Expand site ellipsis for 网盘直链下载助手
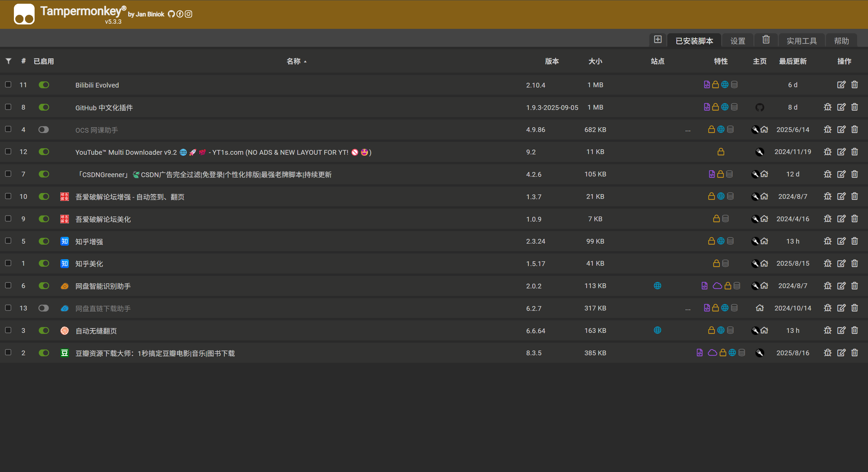This screenshot has width=868, height=472. click(688, 308)
